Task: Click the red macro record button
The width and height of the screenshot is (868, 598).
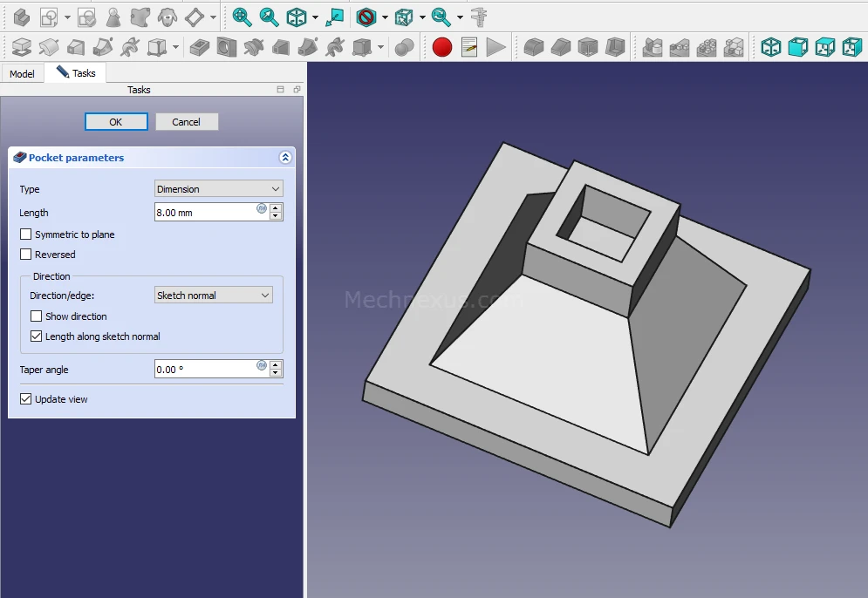Action: point(442,47)
